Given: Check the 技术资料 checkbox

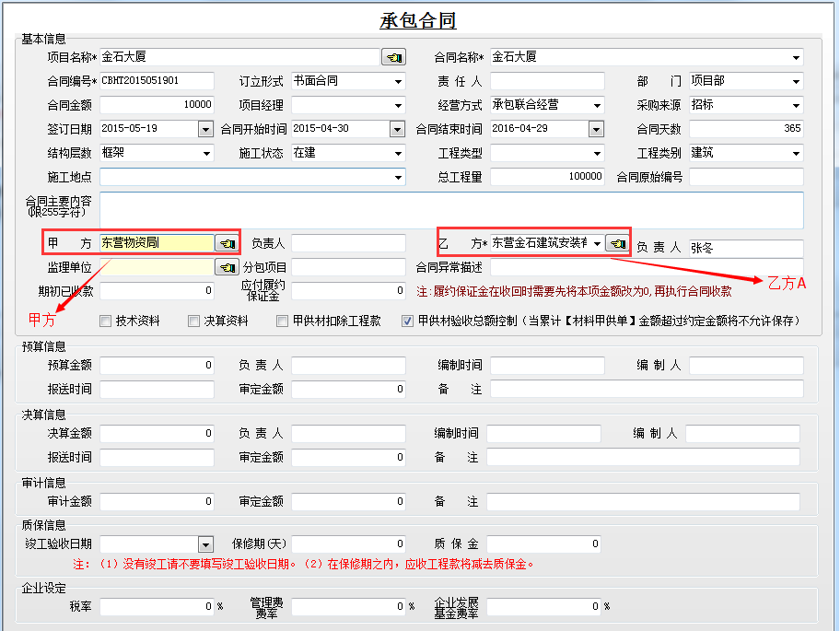Looking at the screenshot, I should coord(106,321).
